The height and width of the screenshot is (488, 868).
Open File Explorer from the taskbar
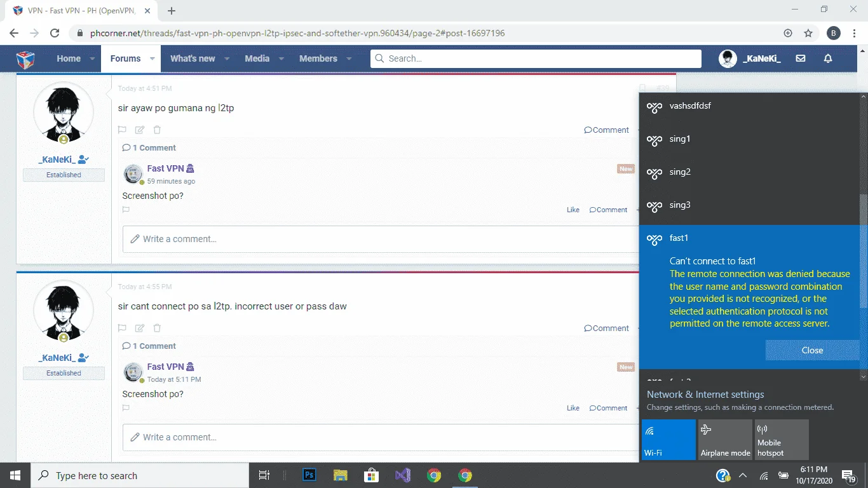tap(341, 475)
